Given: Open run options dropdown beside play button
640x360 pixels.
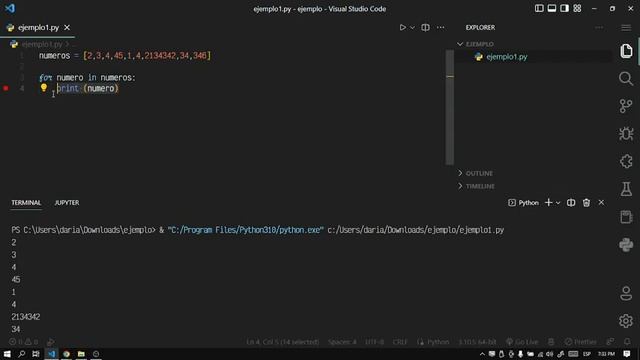Looking at the screenshot, I should click(412, 27).
